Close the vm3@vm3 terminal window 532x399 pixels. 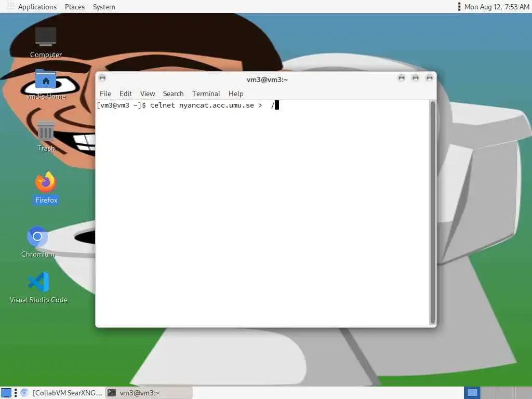coord(429,78)
